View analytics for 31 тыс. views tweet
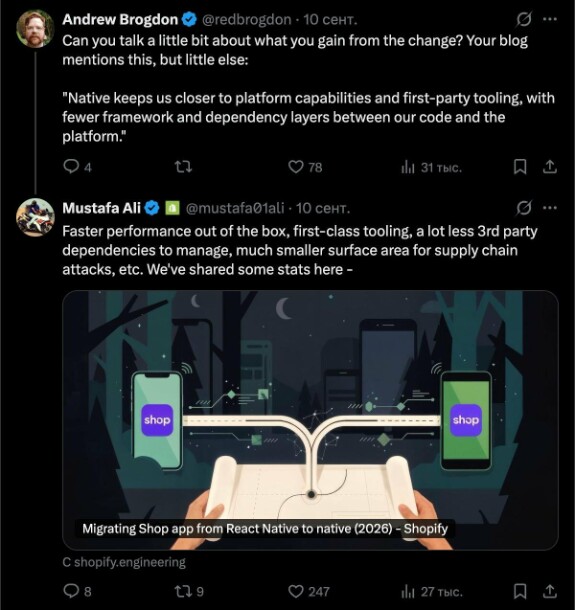 point(431,168)
